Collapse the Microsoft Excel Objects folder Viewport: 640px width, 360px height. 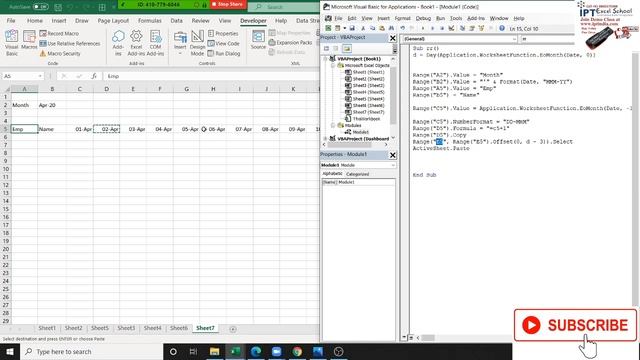[333, 65]
